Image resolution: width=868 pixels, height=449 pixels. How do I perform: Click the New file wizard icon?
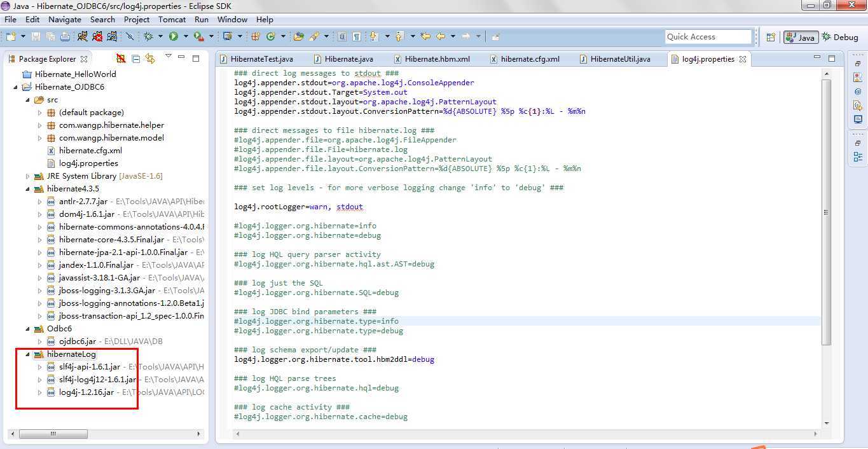point(11,37)
